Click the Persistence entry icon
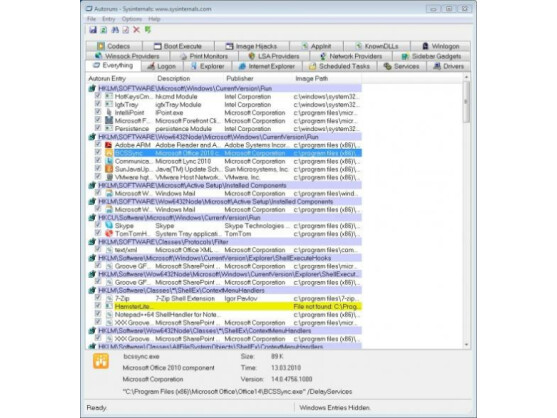557x418 pixels. [x=109, y=129]
